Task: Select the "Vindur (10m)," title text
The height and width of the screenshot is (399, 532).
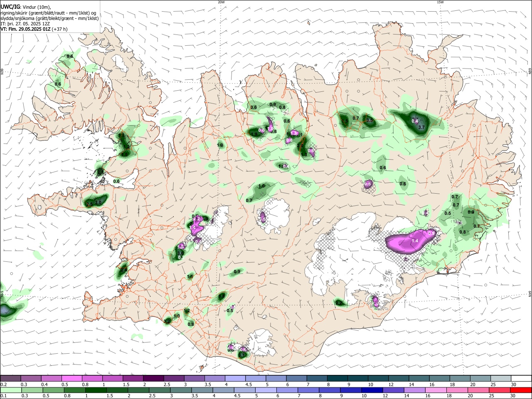Action: pyautogui.click(x=37, y=7)
